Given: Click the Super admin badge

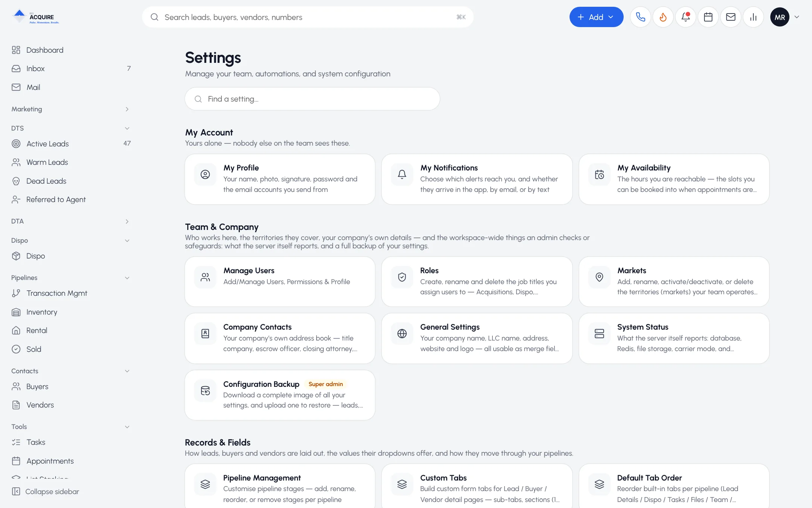Looking at the screenshot, I should (326, 384).
